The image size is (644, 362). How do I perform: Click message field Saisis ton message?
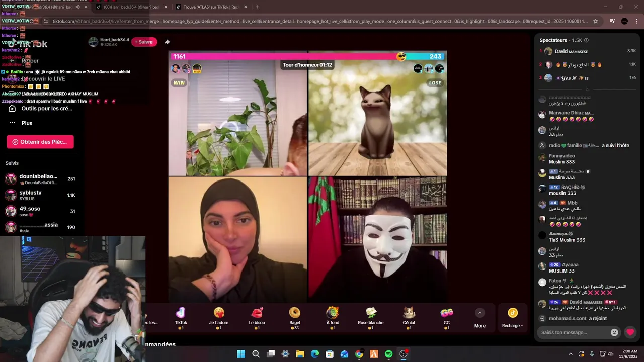572,332
